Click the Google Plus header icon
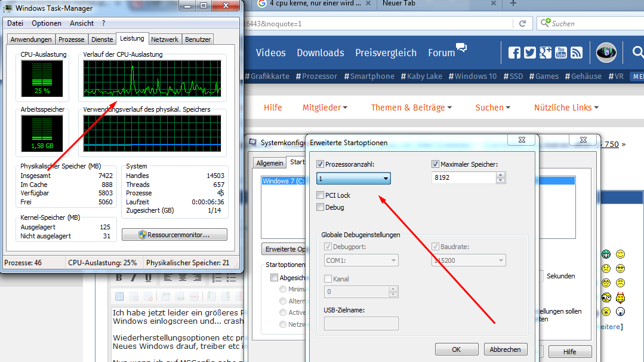Image resolution: width=644 pixels, height=362 pixels. click(546, 53)
